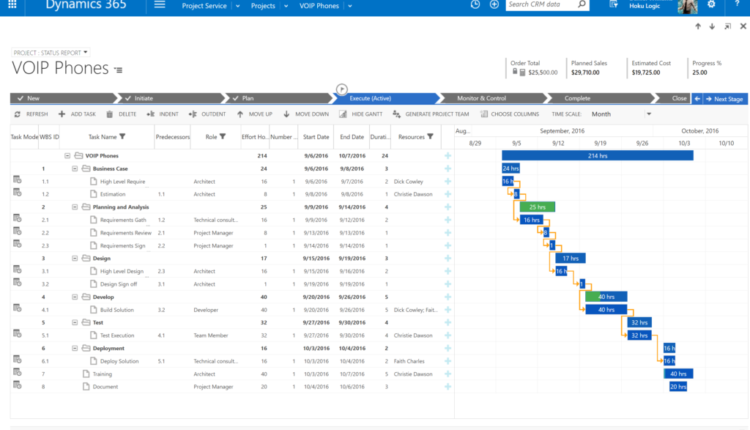This screenshot has width=750, height=430.
Task: Open the Project Service menu
Action: (208, 5)
